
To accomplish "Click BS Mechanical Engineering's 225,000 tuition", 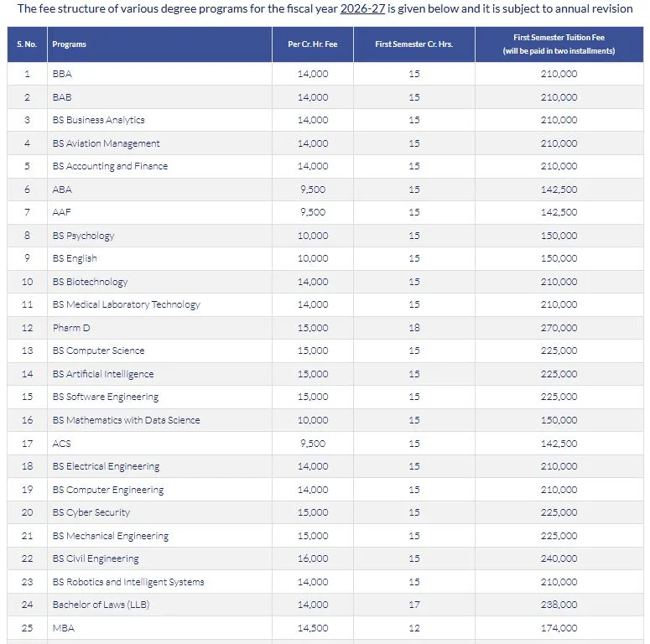I will 559,536.
